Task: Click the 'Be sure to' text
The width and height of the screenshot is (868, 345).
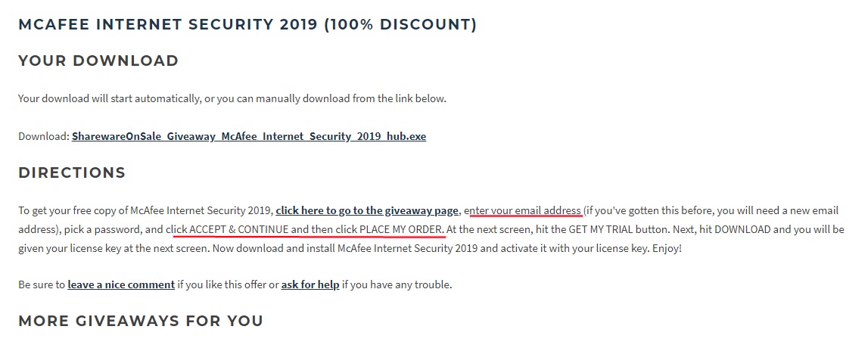Action: (42, 284)
